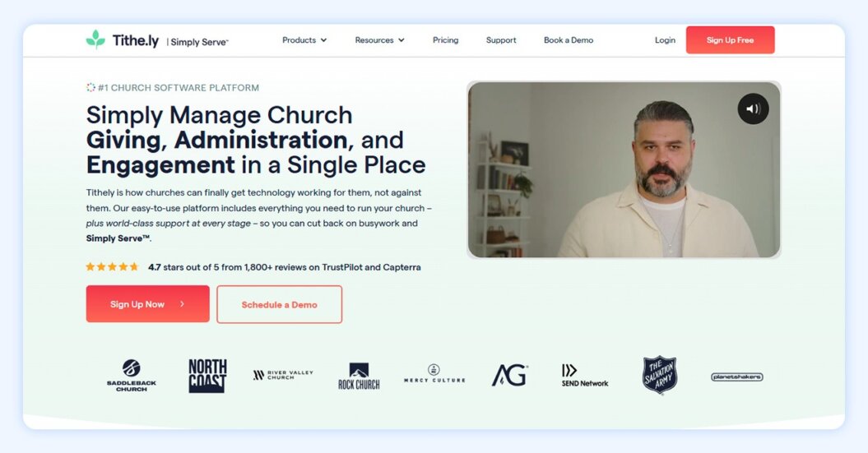Expand the Products dropdown menu
Screen dimensions: 868x453
[304, 39]
